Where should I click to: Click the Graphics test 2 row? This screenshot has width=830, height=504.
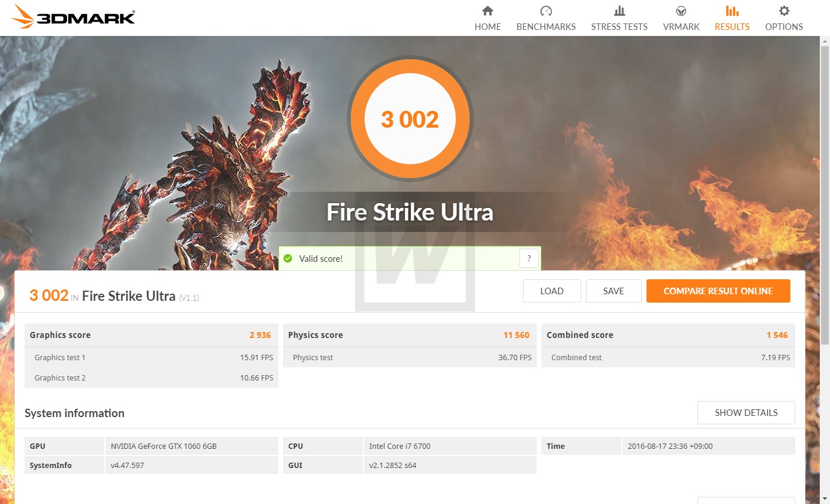click(x=151, y=378)
